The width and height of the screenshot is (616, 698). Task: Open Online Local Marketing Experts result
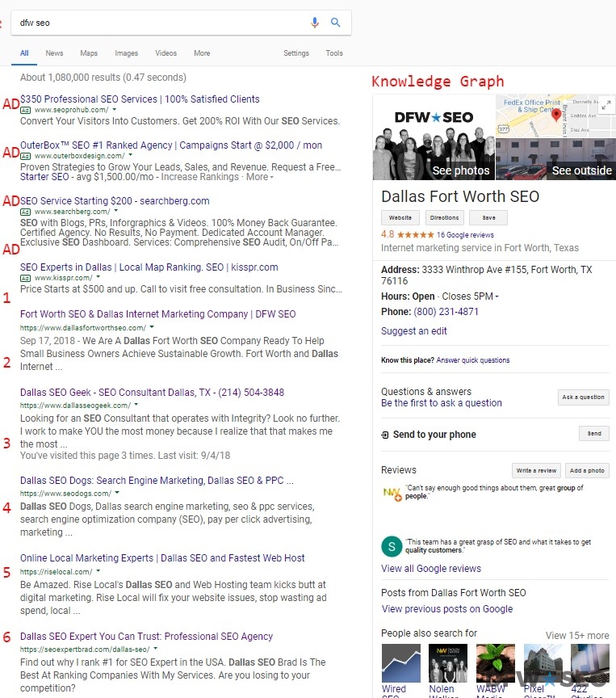162,557
